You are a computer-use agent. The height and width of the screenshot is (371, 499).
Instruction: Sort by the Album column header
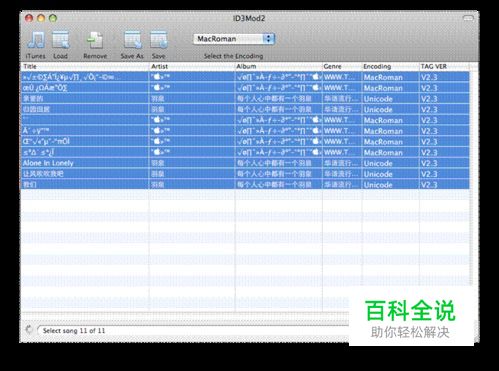pos(279,66)
